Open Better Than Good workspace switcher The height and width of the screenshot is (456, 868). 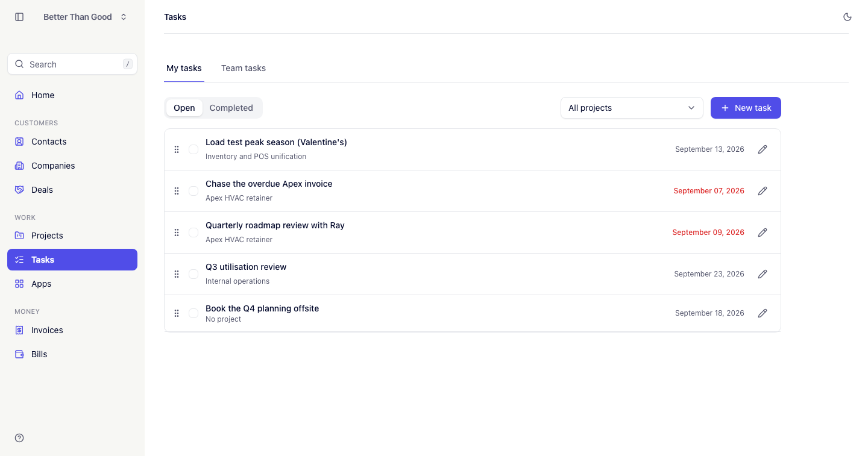click(x=85, y=17)
